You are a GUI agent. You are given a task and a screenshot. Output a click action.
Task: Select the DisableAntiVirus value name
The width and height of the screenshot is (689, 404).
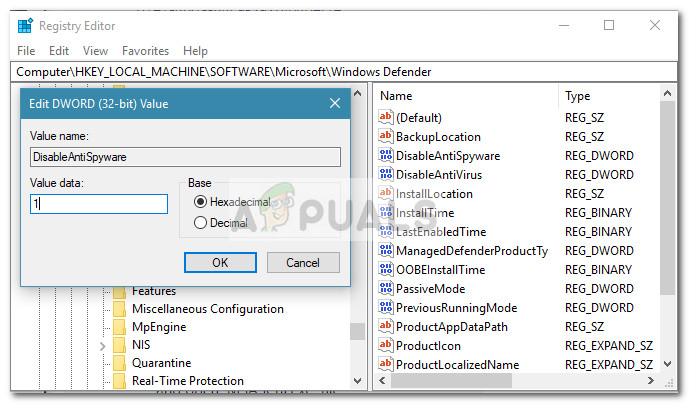click(x=439, y=175)
